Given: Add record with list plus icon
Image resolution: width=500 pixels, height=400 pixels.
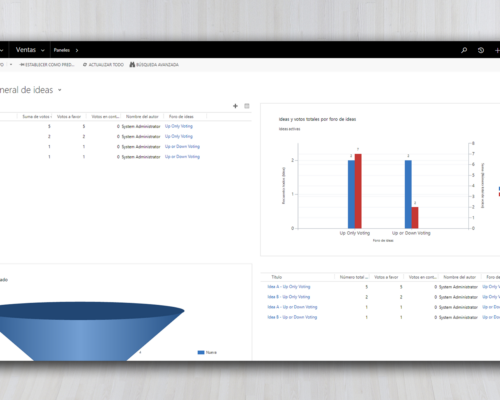Looking at the screenshot, I should point(235,106).
